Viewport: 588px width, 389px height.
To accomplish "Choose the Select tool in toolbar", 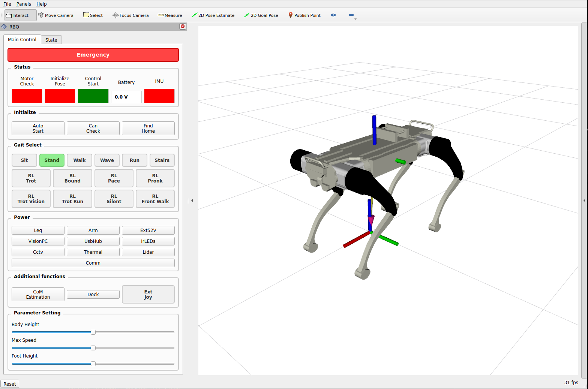I will [x=93, y=15].
